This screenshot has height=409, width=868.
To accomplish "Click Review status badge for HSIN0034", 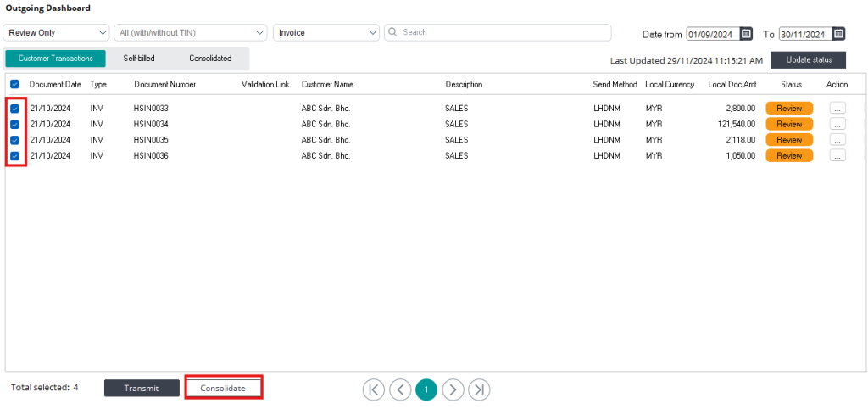I will tap(789, 124).
